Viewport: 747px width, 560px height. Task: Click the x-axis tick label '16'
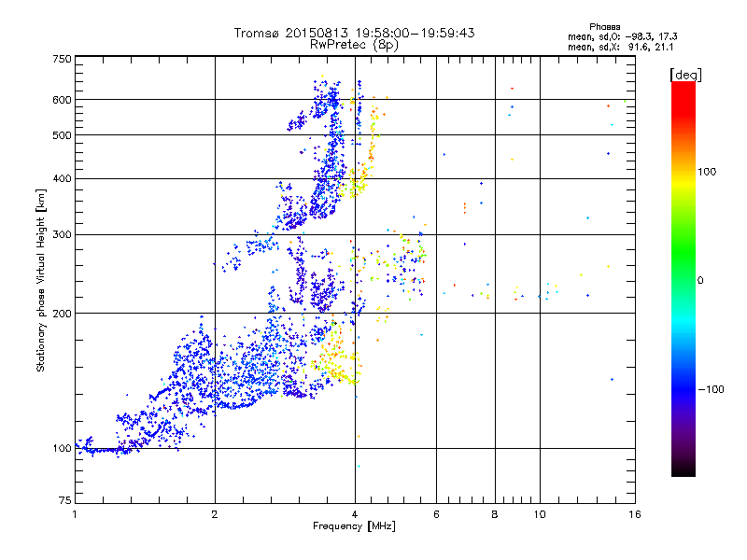635,514
